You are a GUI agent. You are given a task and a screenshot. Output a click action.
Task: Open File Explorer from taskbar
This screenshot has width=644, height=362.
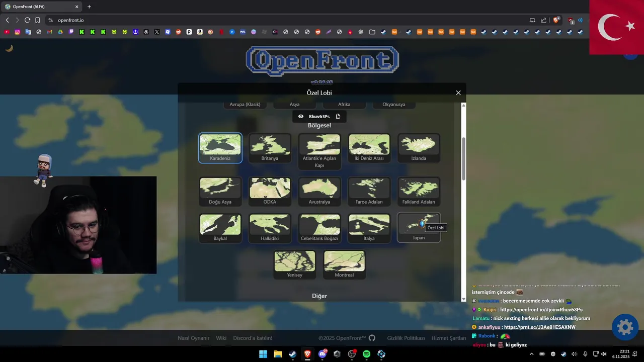278,354
